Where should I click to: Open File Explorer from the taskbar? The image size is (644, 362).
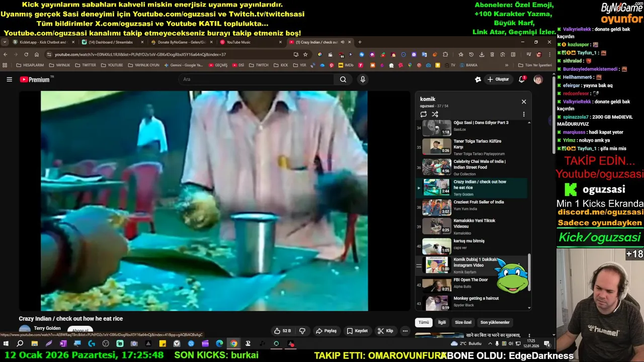coord(34,344)
